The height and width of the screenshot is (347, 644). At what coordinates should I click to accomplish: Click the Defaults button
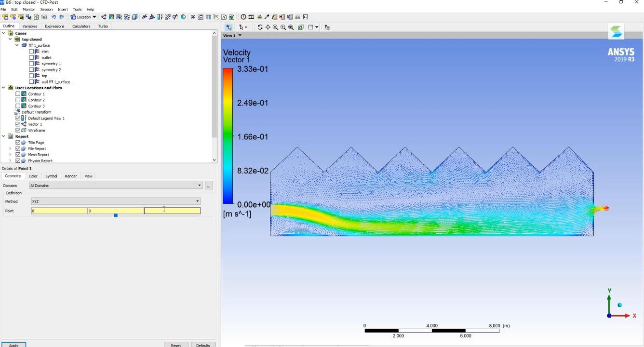(x=203, y=345)
